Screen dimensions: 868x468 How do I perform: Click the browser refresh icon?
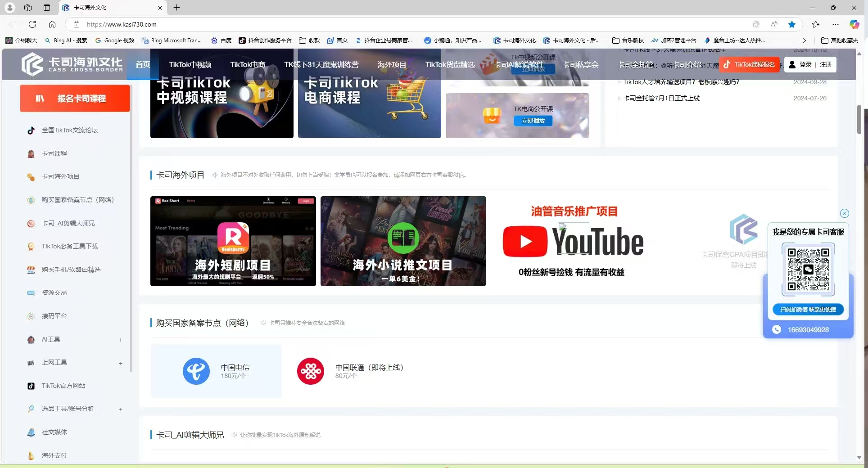[32, 24]
